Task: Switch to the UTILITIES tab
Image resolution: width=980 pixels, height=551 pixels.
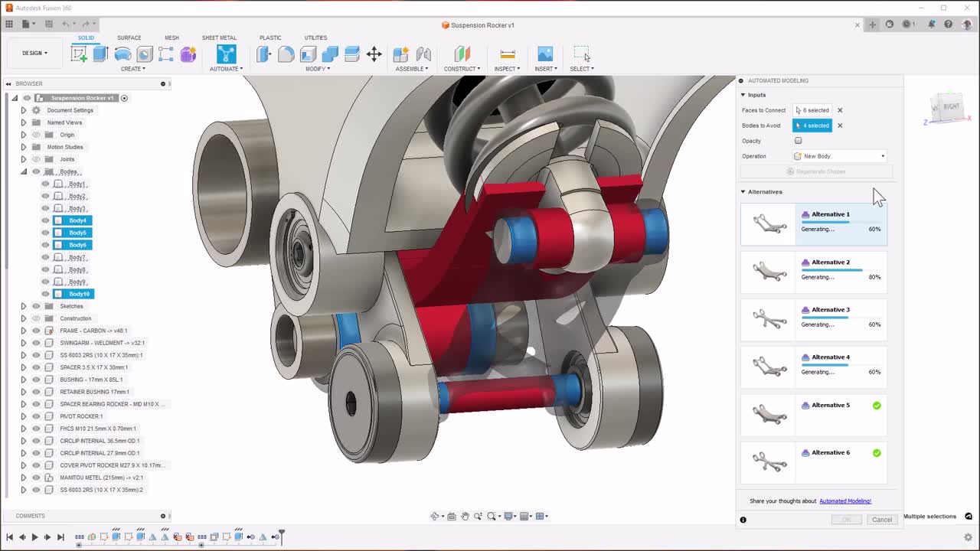Action: [315, 37]
